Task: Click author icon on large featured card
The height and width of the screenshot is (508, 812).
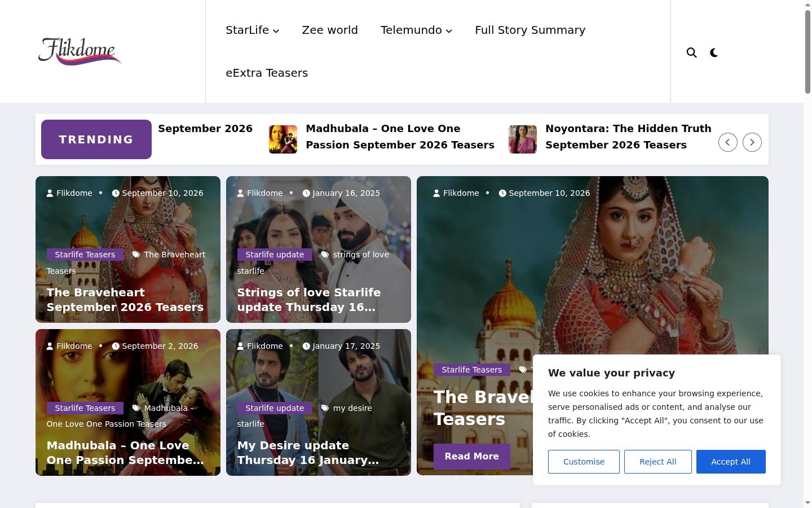Action: click(x=436, y=193)
